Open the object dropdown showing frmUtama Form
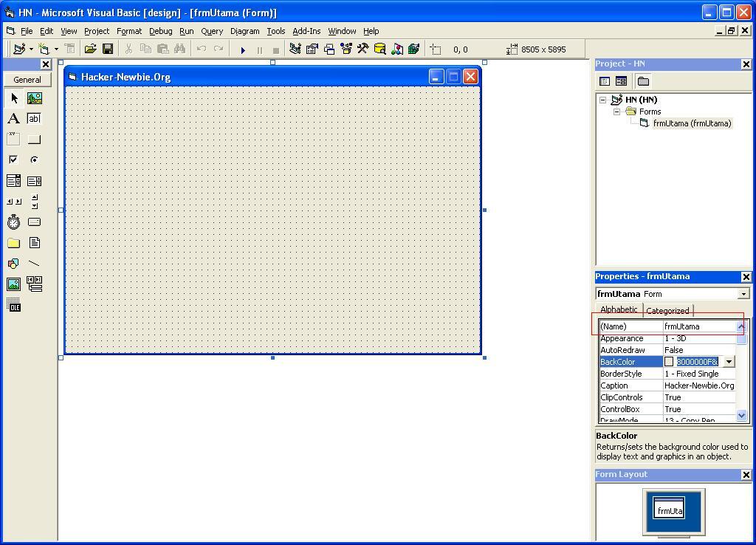Image resolution: width=756 pixels, height=545 pixels. pos(744,293)
